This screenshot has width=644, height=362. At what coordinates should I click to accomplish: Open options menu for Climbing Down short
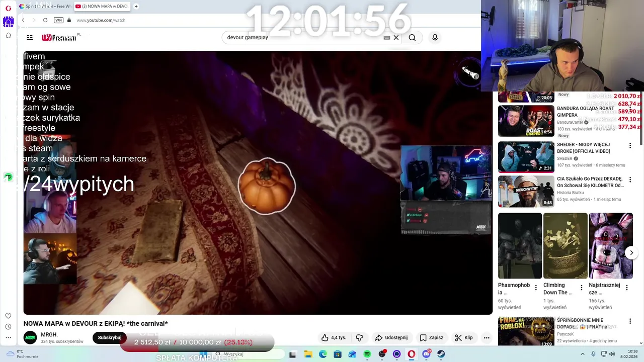[x=581, y=288]
